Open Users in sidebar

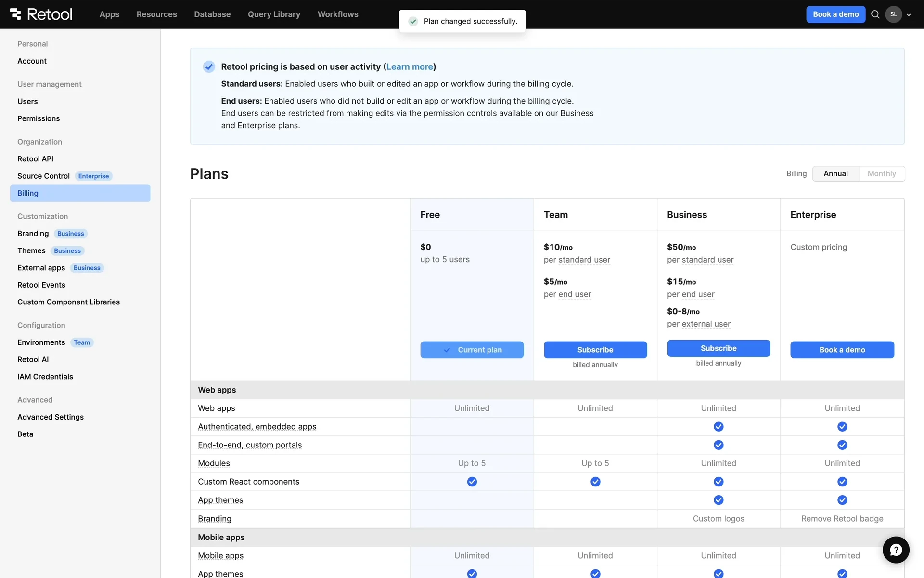tap(27, 102)
